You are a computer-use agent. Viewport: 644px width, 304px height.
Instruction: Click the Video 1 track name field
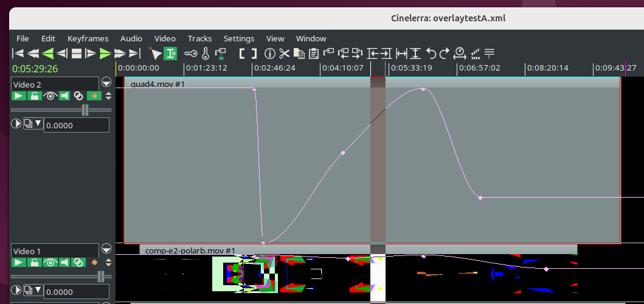[55, 251]
